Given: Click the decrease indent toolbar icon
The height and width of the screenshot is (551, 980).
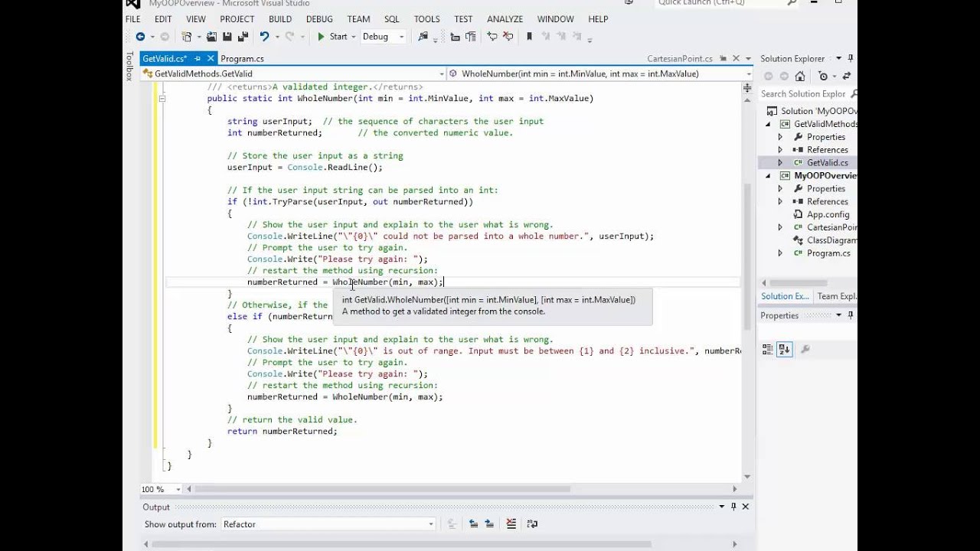Looking at the screenshot, I should coord(455,37).
